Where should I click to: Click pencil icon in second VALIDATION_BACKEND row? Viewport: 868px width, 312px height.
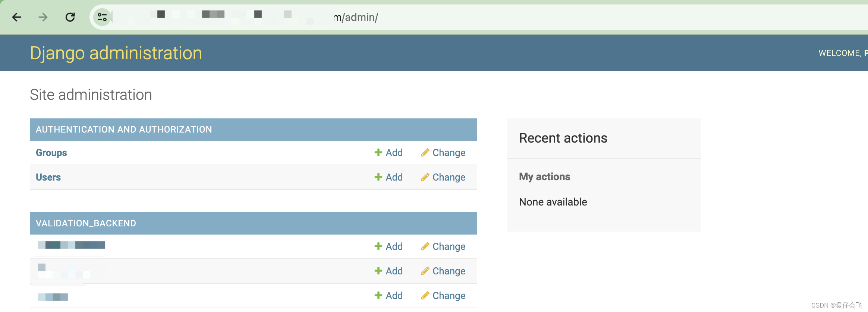tap(425, 271)
